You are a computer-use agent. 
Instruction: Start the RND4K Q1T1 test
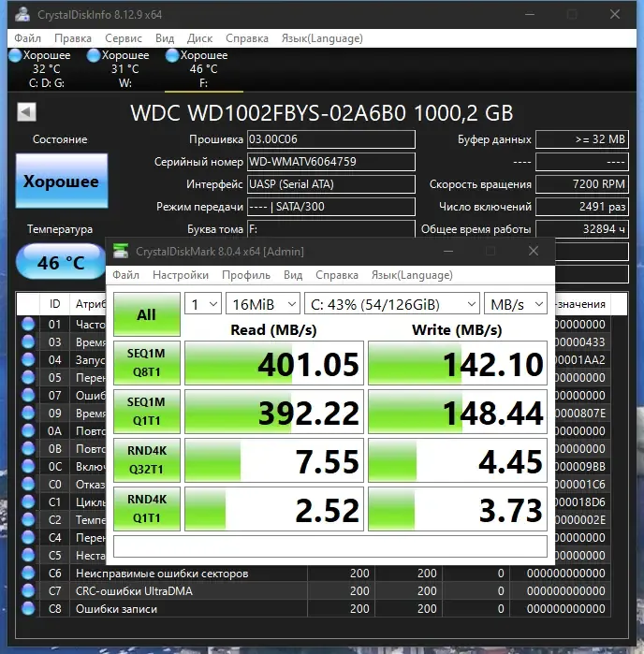[x=147, y=508]
